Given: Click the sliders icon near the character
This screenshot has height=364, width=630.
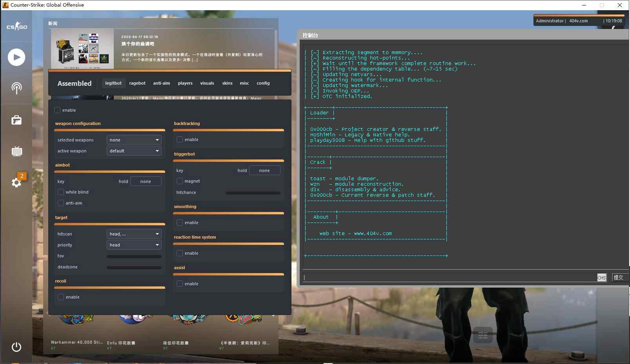Looking at the screenshot, I should click(x=483, y=335).
